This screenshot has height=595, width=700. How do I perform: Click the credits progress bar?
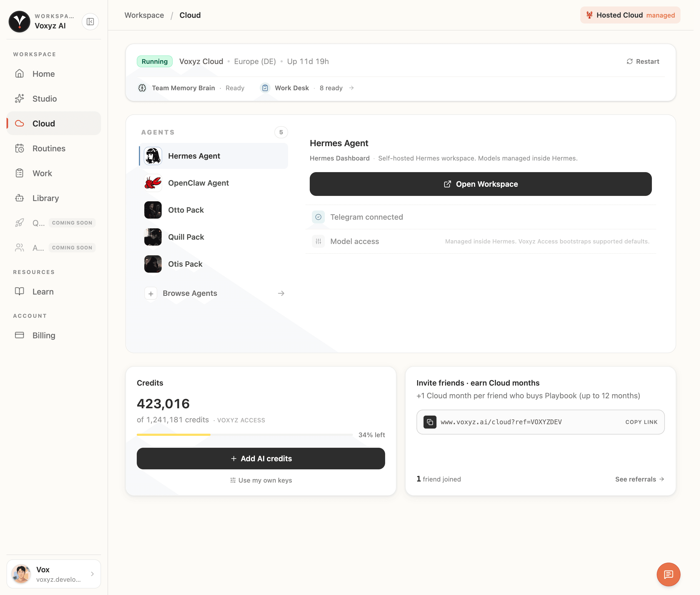click(x=245, y=435)
